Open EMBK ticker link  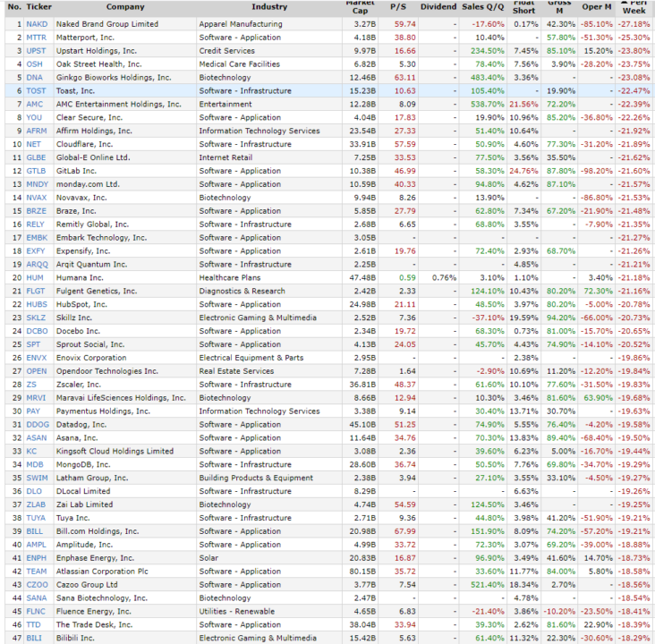tap(37, 238)
